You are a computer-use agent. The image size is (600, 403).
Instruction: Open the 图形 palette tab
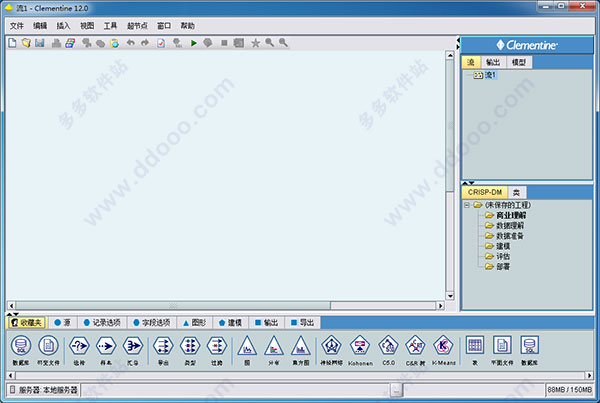click(194, 323)
